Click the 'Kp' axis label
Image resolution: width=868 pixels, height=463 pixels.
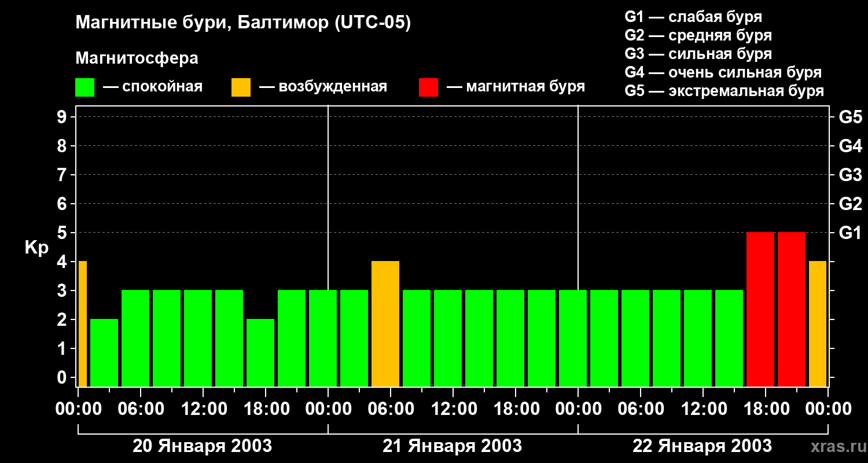pyautogui.click(x=36, y=248)
